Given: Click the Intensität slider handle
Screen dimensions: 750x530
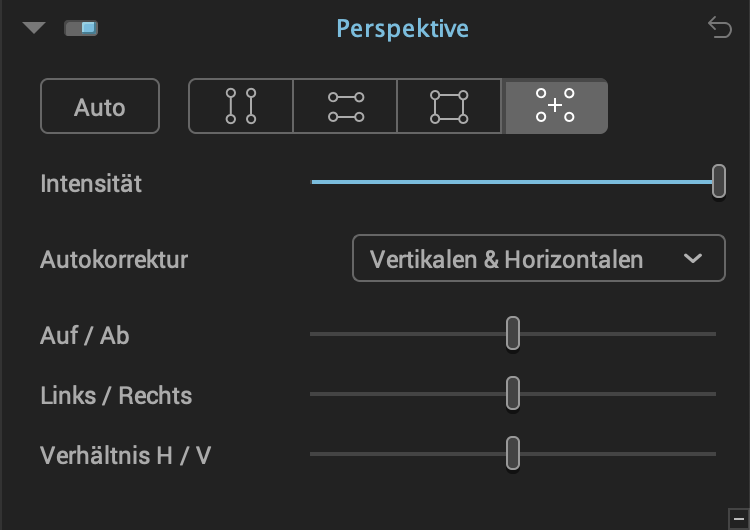Looking at the screenshot, I should click(718, 181).
